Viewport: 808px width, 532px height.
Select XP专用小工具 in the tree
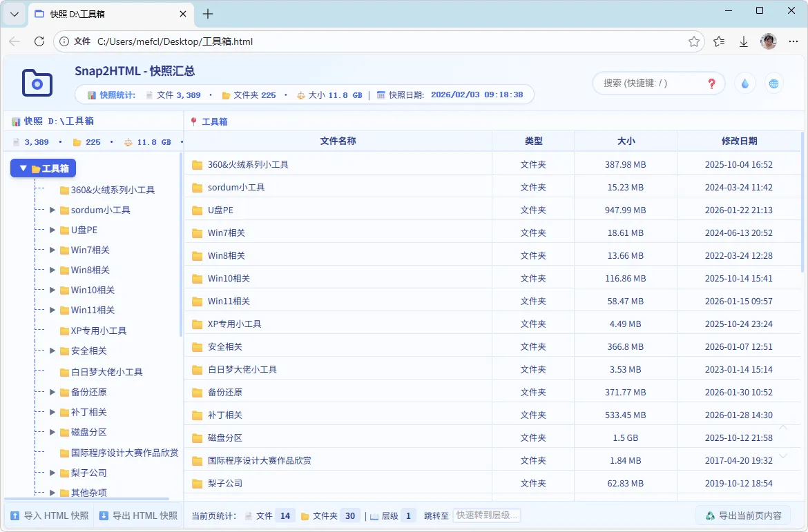point(93,331)
